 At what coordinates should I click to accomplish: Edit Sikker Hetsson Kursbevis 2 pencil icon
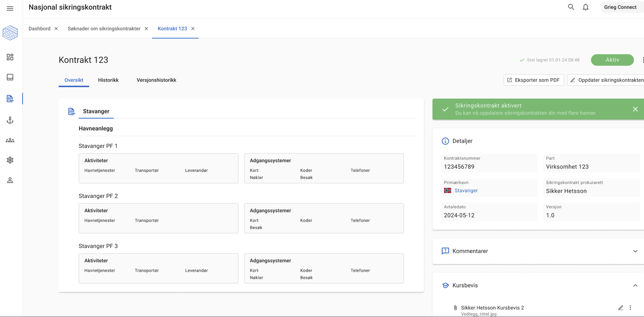click(x=620, y=308)
